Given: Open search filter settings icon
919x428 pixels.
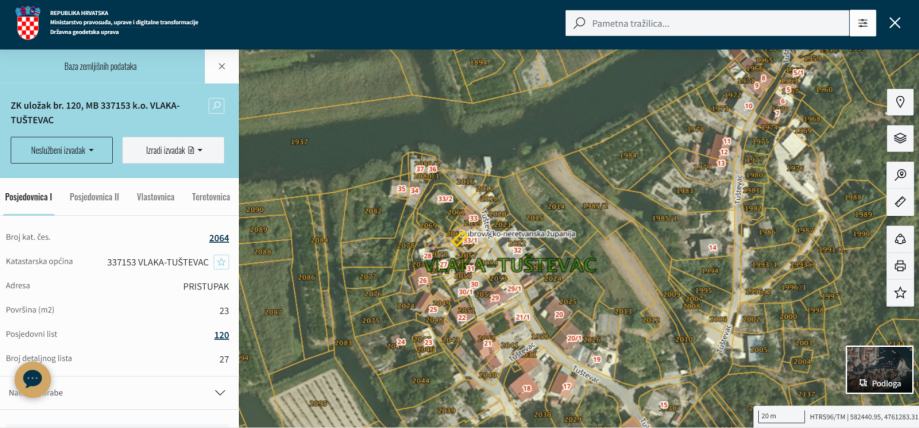Looking at the screenshot, I should [x=863, y=23].
